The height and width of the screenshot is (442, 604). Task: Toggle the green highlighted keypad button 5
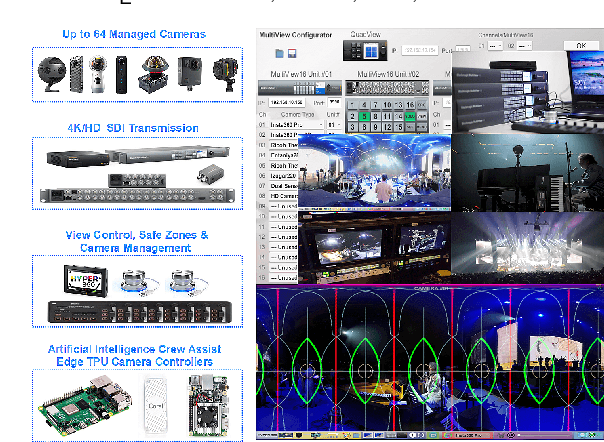tap(364, 116)
